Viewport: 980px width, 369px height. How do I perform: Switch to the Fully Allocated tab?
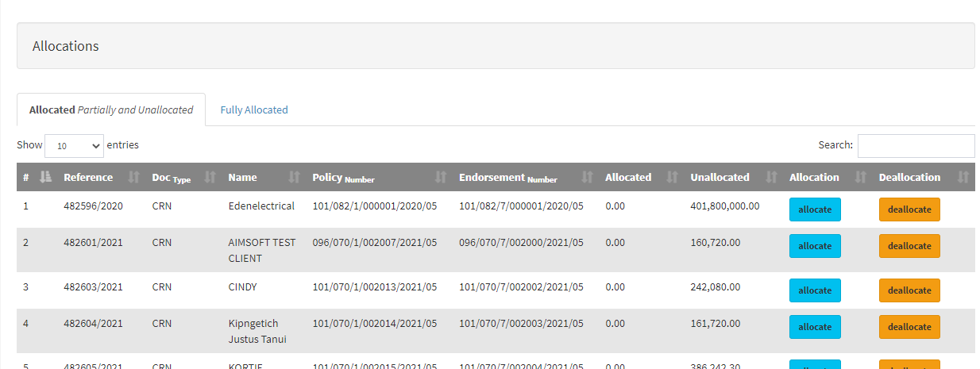254,110
